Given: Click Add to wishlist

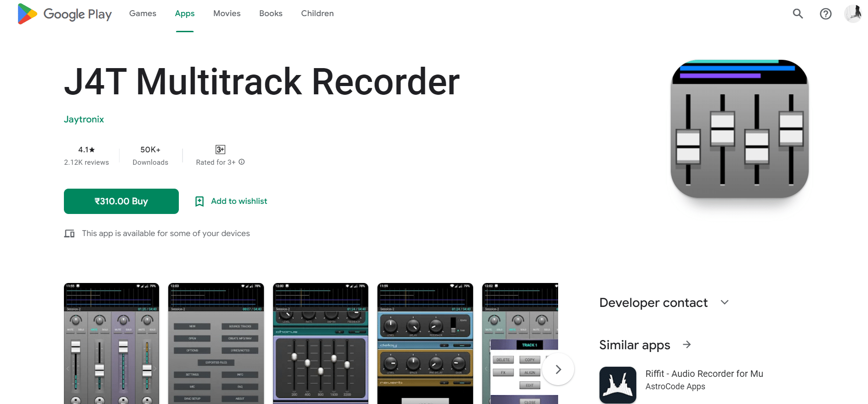Looking at the screenshot, I should click(x=239, y=201).
